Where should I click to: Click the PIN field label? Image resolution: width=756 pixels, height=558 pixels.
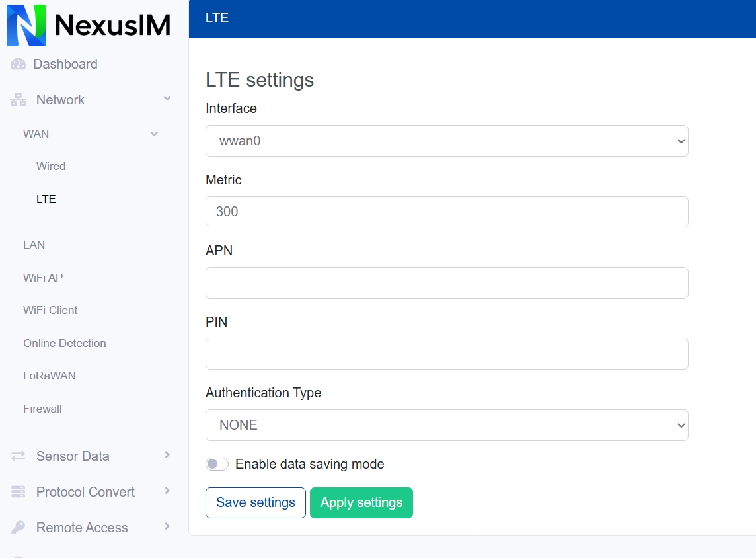[216, 322]
